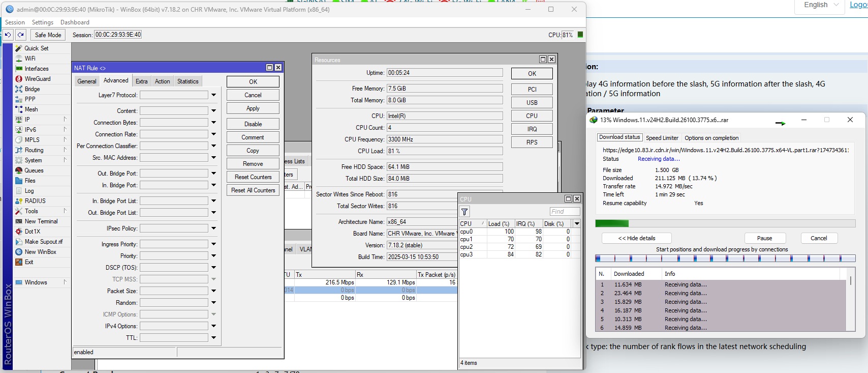The height and width of the screenshot is (373, 868).
Task: Click the Find field in CPU window
Action: pyautogui.click(x=565, y=212)
